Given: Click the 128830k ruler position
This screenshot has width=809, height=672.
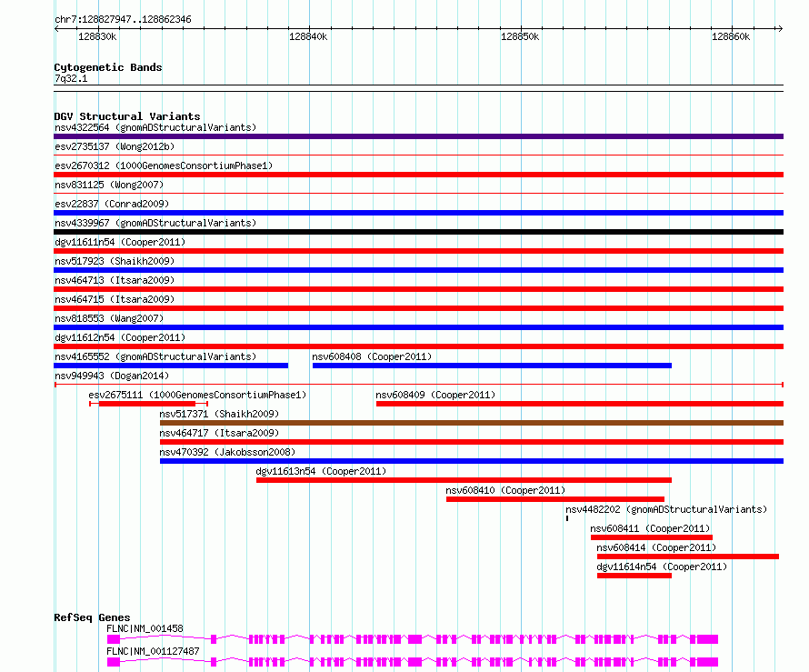Looking at the screenshot, I should [x=97, y=36].
